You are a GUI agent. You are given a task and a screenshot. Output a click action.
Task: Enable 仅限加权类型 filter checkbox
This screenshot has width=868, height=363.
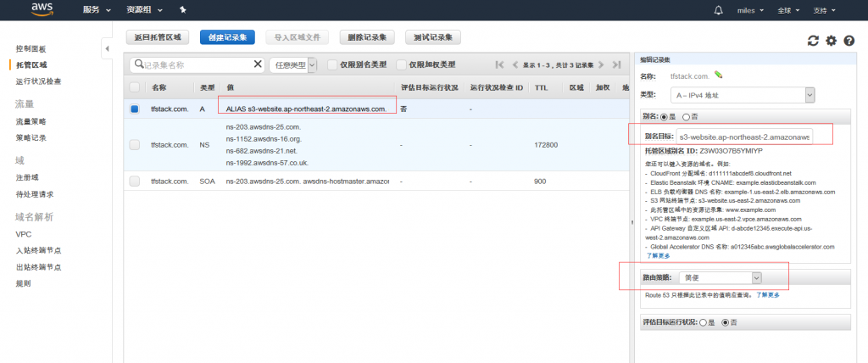(402, 64)
